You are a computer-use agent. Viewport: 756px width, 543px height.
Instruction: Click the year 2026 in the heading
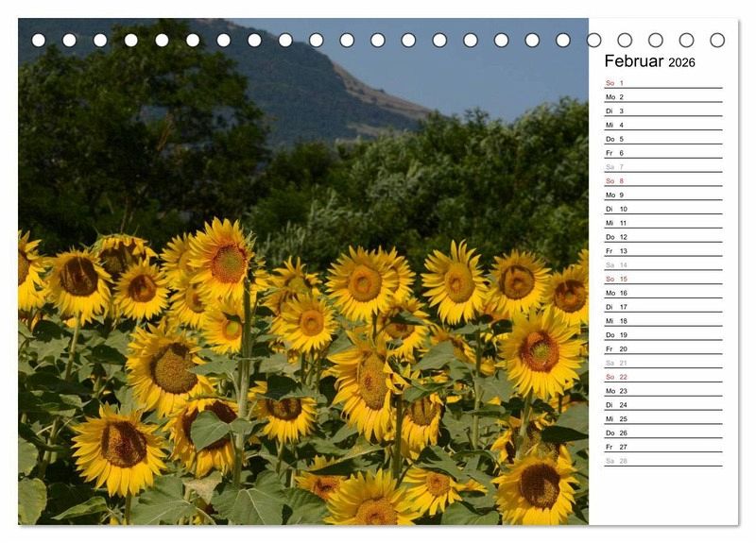681,63
